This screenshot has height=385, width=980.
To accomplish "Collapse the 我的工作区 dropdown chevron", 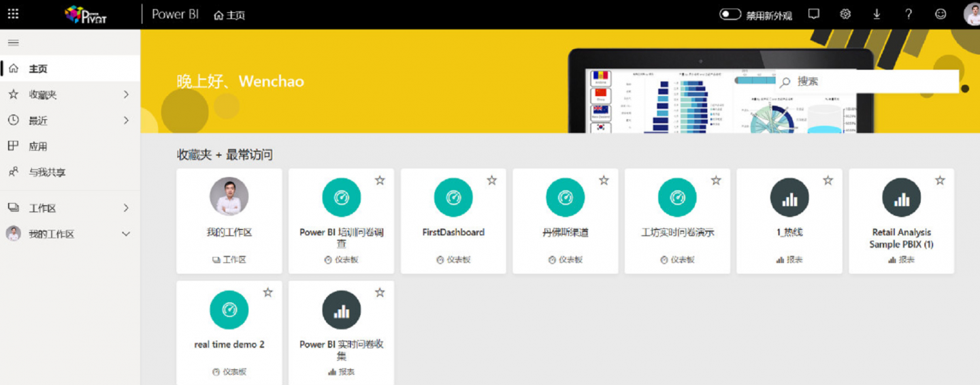I will (126, 234).
